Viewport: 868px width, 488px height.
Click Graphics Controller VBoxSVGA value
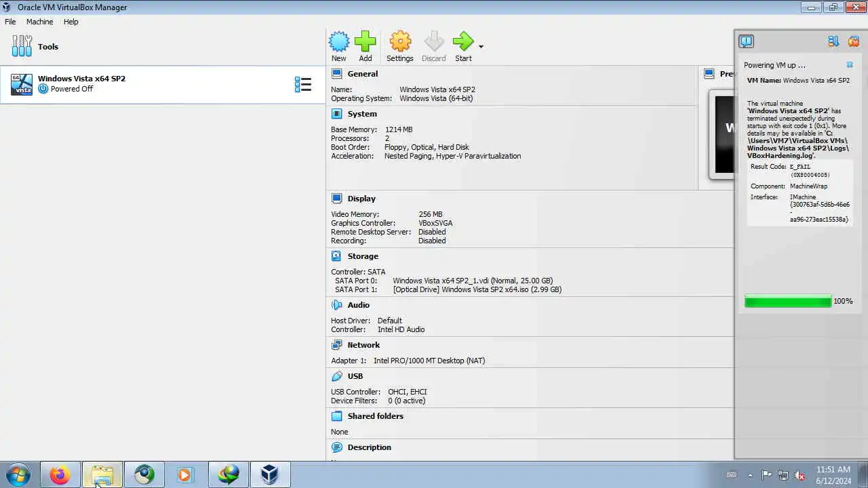click(x=435, y=223)
